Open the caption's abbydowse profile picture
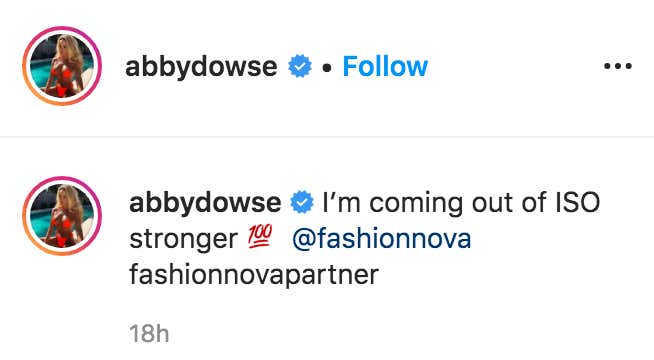Screen dimensions: 654x360 click(x=62, y=216)
